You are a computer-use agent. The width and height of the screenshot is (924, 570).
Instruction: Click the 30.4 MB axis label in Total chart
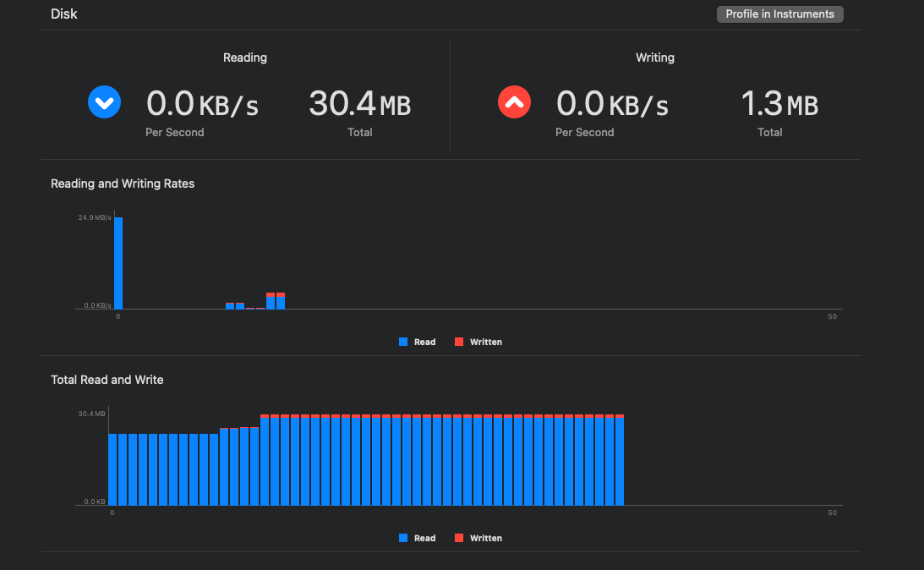click(x=91, y=414)
